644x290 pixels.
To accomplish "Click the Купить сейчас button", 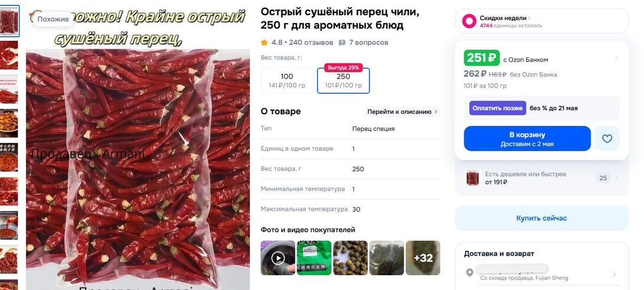I will pyautogui.click(x=542, y=218).
